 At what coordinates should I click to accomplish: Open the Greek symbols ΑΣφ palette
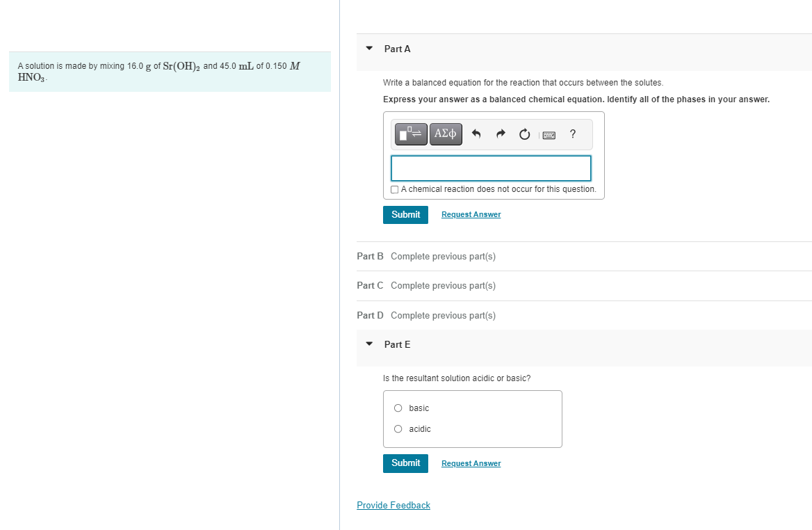click(445, 134)
